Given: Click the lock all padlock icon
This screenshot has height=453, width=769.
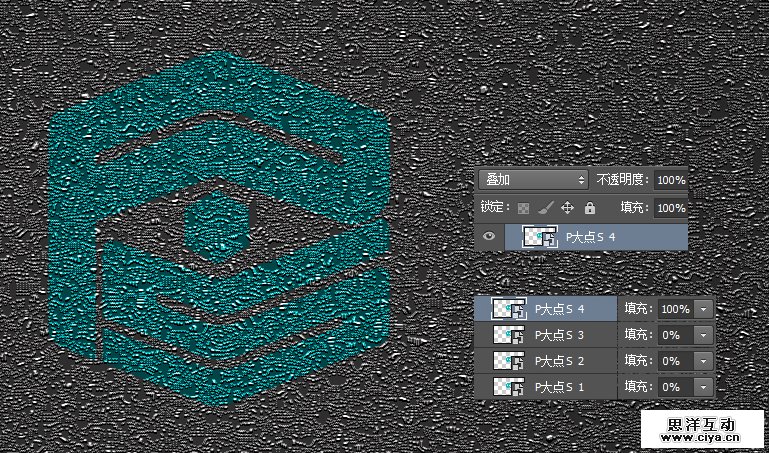Looking at the screenshot, I should tap(589, 208).
